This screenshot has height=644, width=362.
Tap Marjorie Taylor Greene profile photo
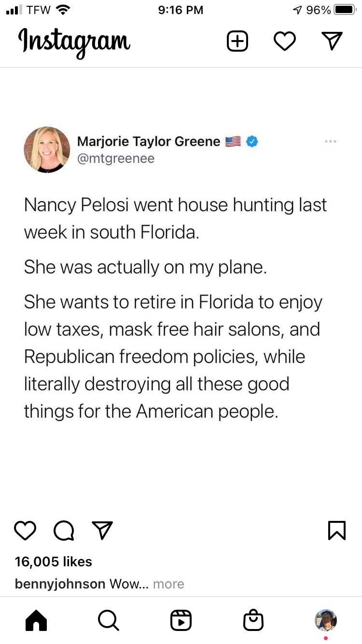tap(47, 150)
